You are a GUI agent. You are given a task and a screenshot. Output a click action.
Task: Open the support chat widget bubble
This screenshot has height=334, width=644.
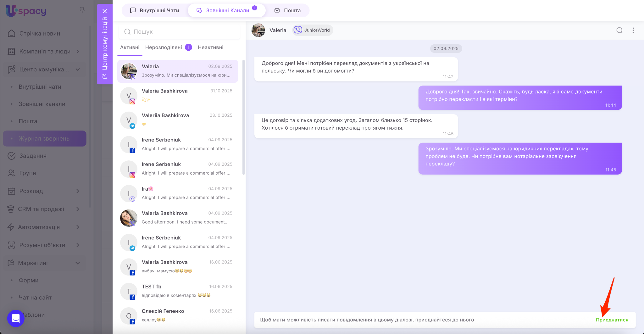click(16, 318)
